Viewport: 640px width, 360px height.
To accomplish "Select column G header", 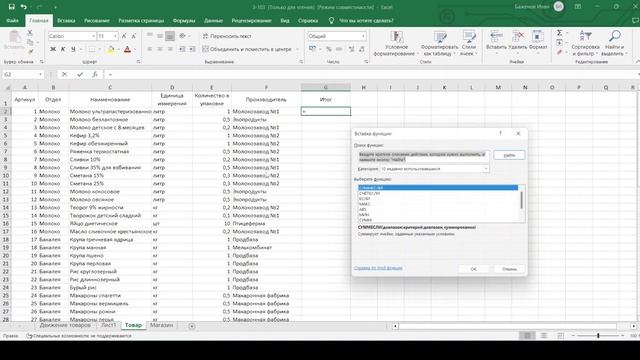I will tap(326, 87).
